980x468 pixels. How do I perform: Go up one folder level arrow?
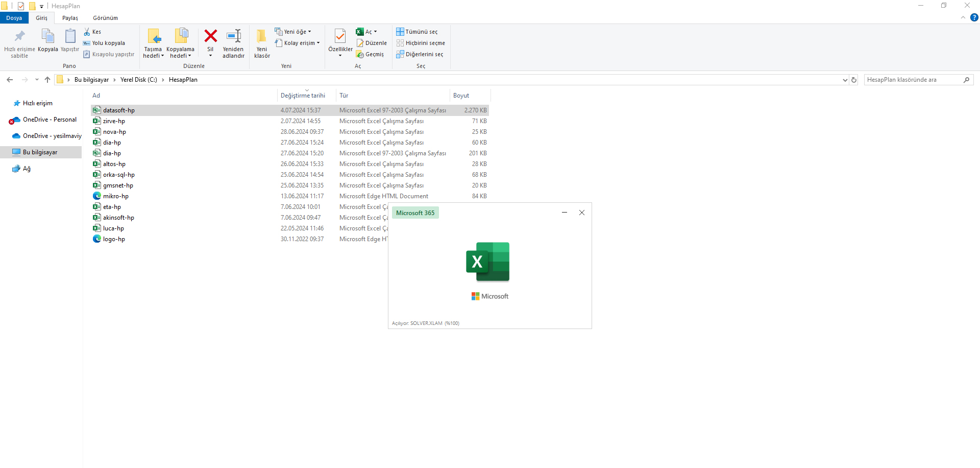tap(47, 80)
